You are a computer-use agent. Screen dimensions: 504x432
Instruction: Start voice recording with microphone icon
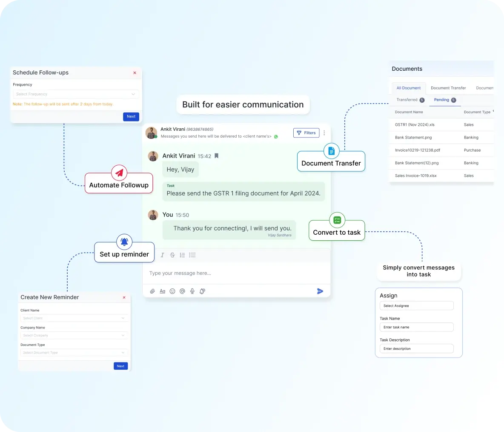[192, 291]
